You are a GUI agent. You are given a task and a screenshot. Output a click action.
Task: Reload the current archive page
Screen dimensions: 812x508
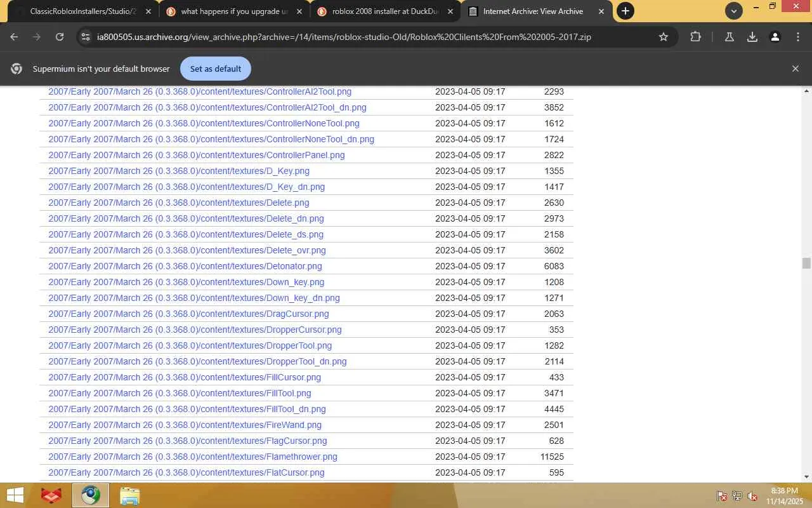tap(60, 37)
